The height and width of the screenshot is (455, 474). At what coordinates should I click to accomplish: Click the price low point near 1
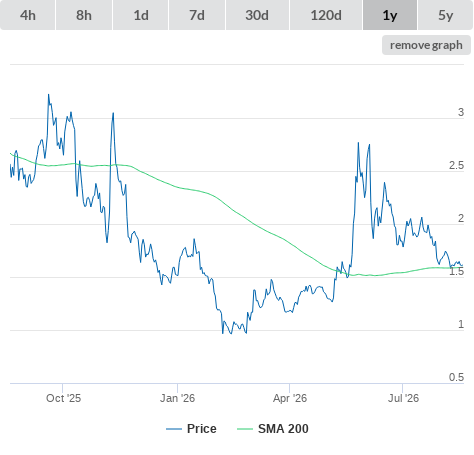click(x=231, y=333)
